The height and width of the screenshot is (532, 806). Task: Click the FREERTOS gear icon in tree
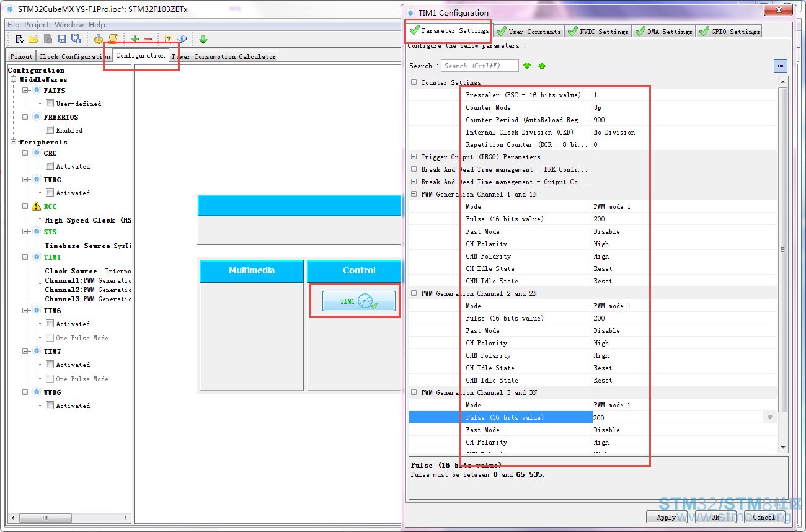pyautogui.click(x=37, y=117)
